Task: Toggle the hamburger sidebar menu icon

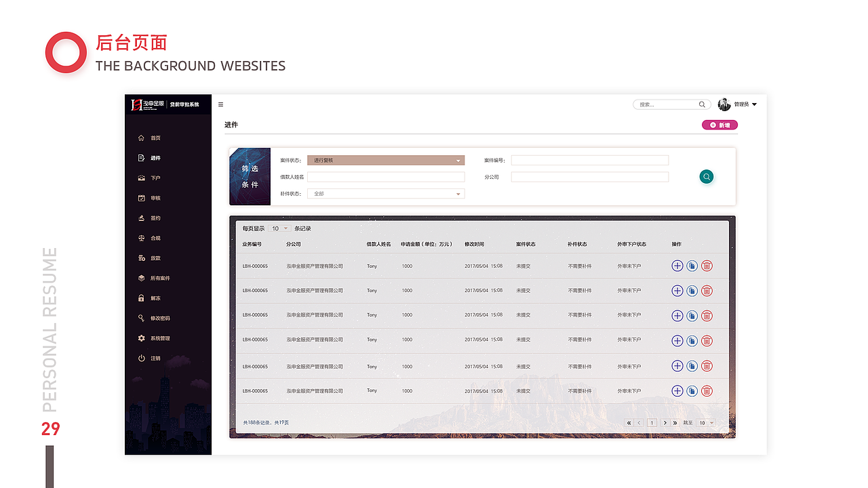Action: pyautogui.click(x=220, y=104)
